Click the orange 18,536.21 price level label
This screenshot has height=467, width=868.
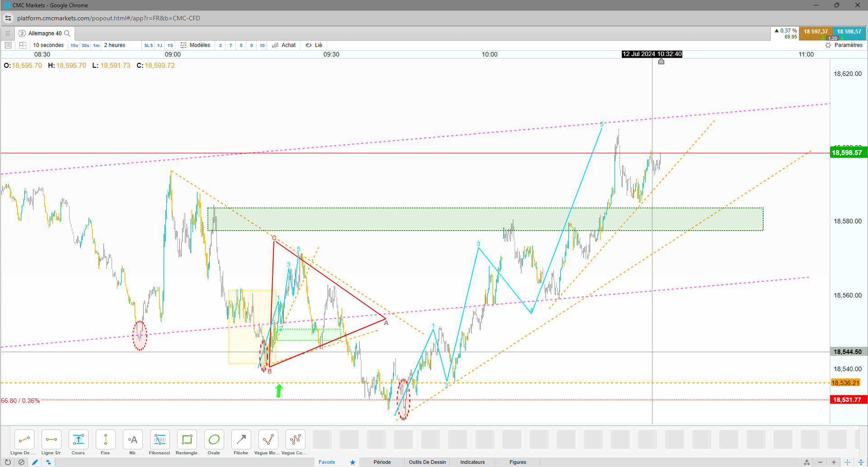coord(845,383)
